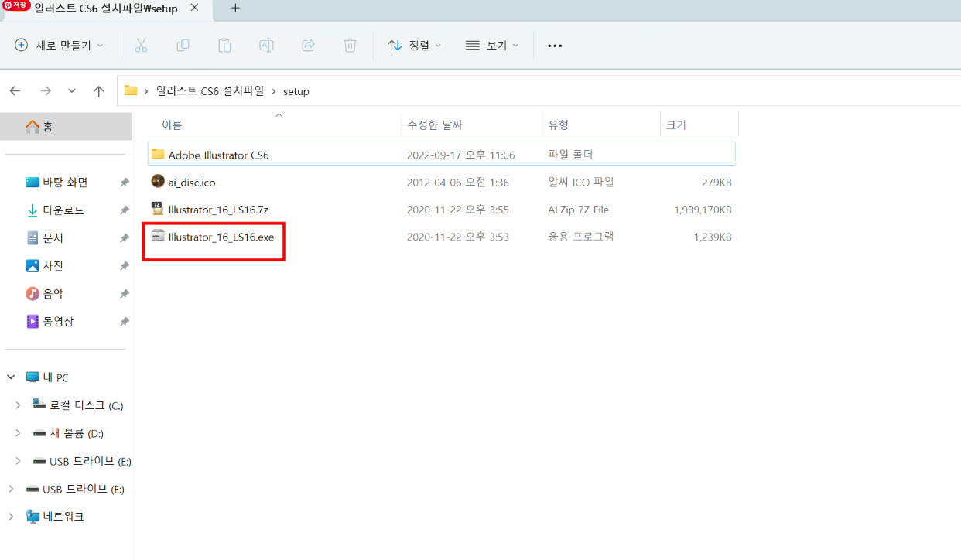Expand 새 볼륨 (D:) node
The height and width of the screenshot is (560, 961).
(19, 433)
